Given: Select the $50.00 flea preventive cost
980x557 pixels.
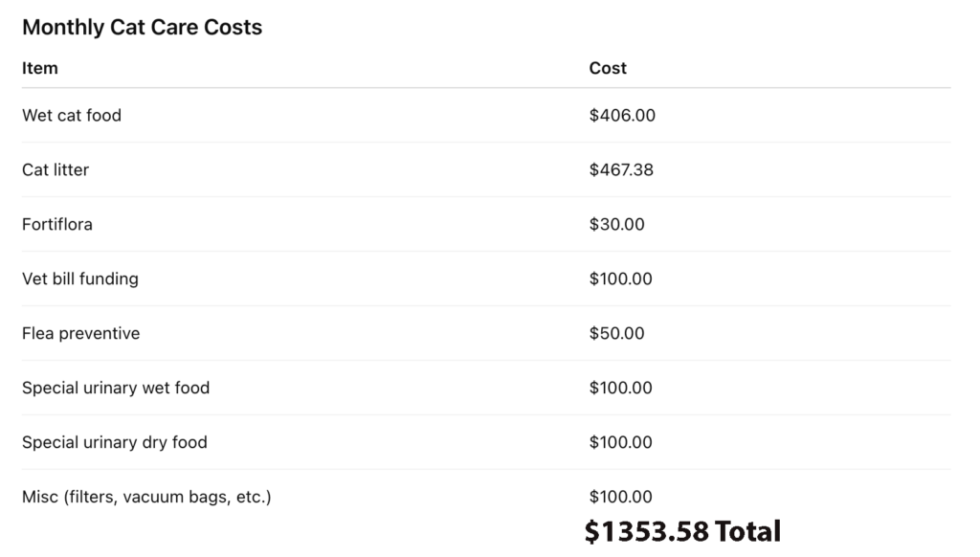Looking at the screenshot, I should pyautogui.click(x=617, y=334).
